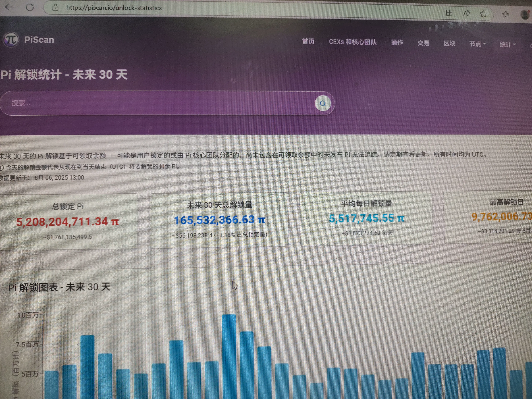
Task: Reload the page with refresh icon
Action: pyautogui.click(x=30, y=7)
